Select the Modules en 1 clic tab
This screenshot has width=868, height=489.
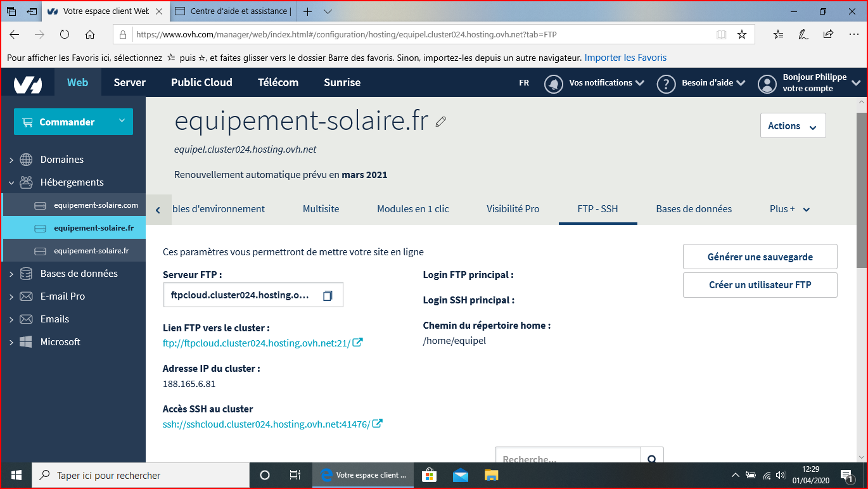(413, 209)
